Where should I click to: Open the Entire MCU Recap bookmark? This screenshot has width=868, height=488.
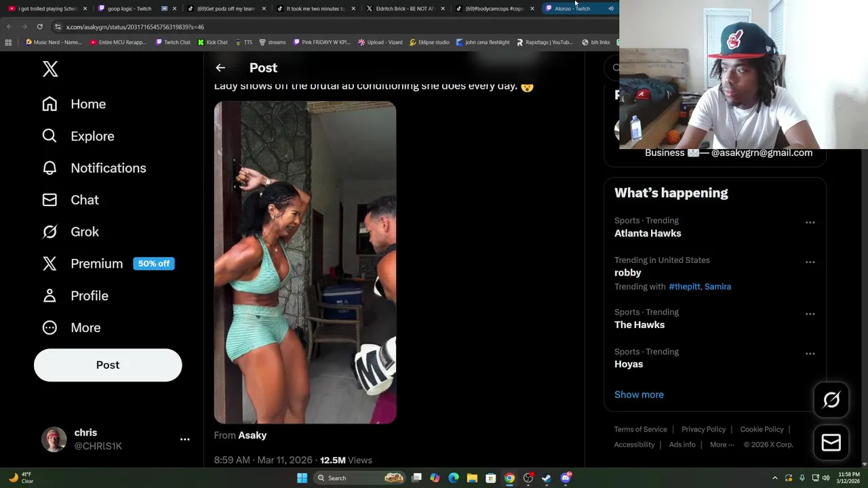118,42
